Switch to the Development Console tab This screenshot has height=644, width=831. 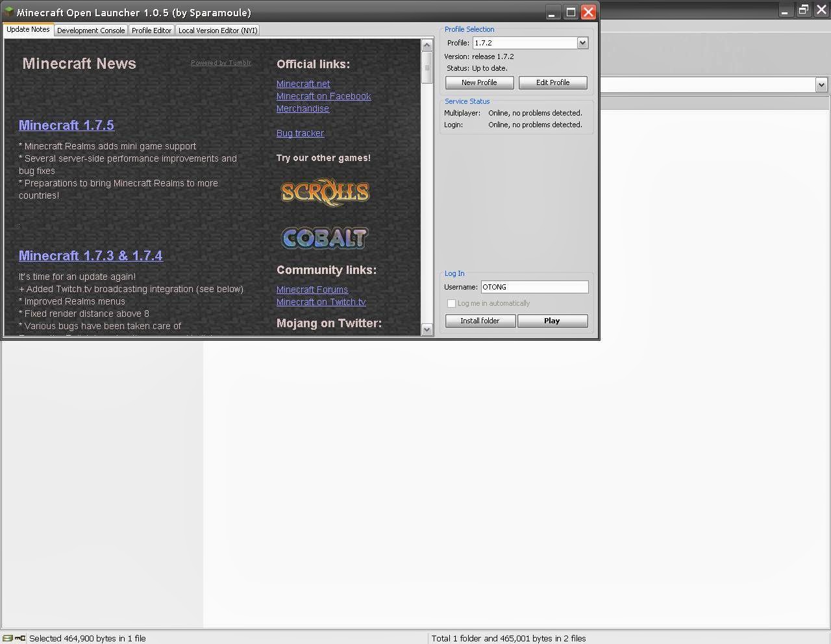[90, 30]
